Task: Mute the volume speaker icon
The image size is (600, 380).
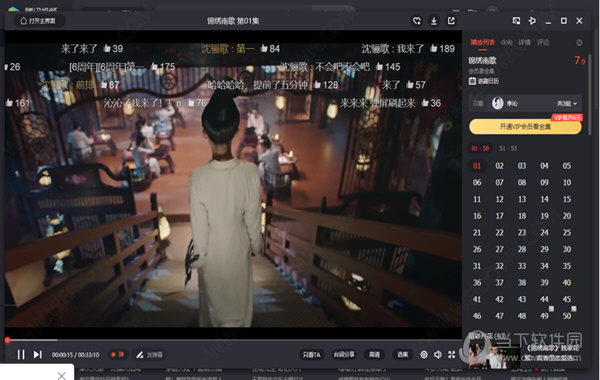Action: (438, 355)
